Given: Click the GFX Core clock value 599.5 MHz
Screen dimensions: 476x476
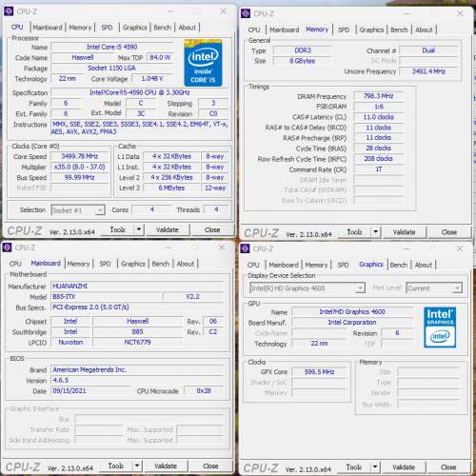Looking at the screenshot, I should [x=320, y=372].
